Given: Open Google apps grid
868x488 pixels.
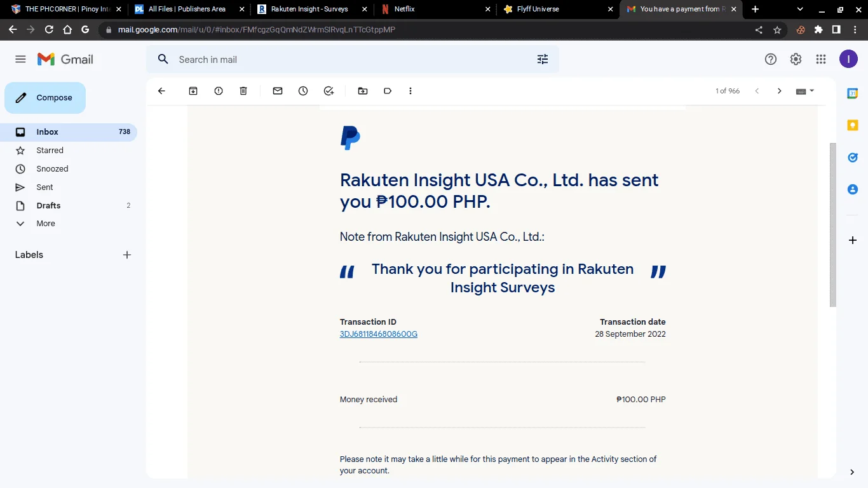Looking at the screenshot, I should (x=821, y=59).
